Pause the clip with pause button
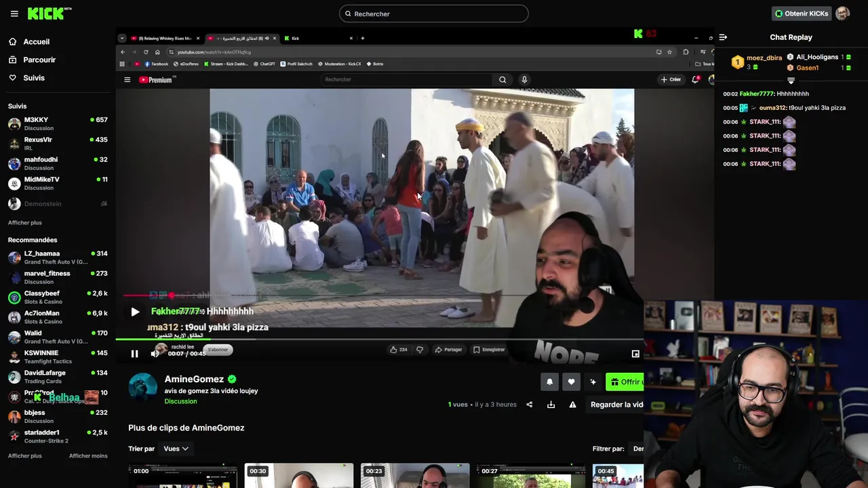 click(134, 354)
